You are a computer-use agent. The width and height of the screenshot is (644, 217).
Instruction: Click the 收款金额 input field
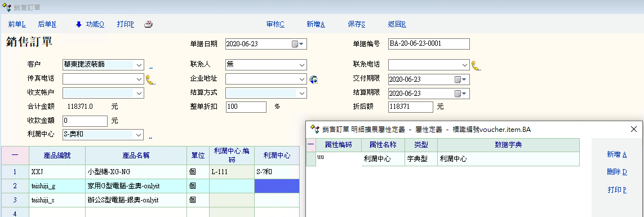click(x=85, y=121)
